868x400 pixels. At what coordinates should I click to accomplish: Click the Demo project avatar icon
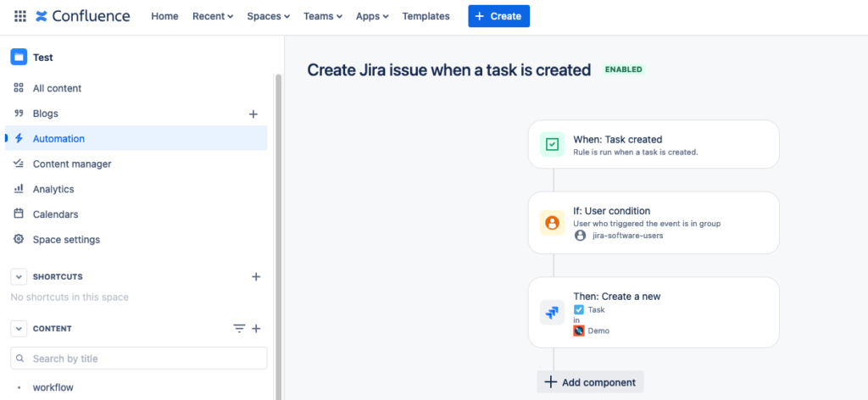coord(578,331)
